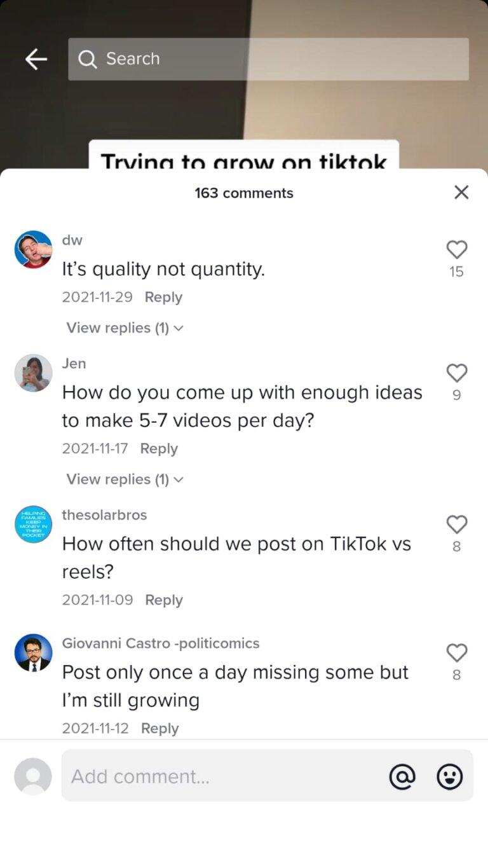Expand replies under Jen's comment

[118, 479]
